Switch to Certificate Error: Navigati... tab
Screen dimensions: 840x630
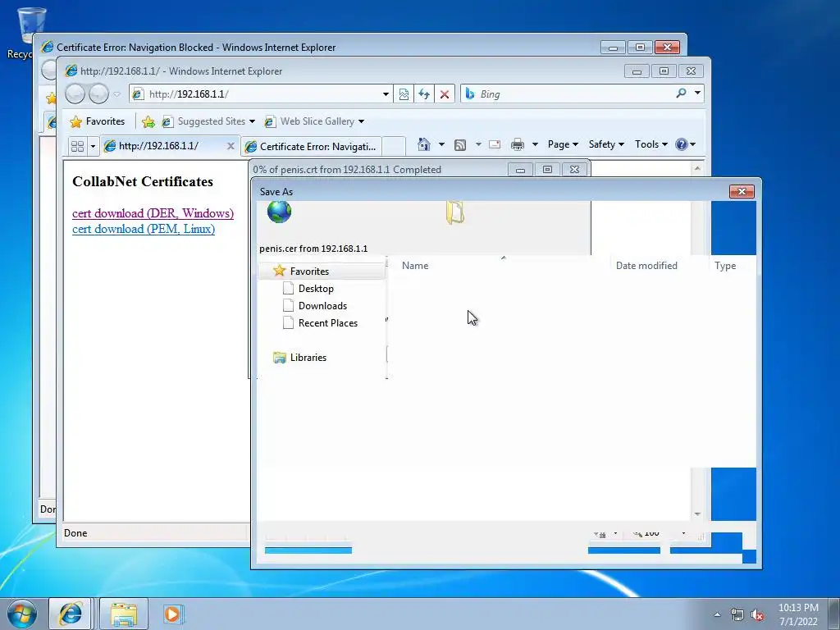tap(312, 146)
